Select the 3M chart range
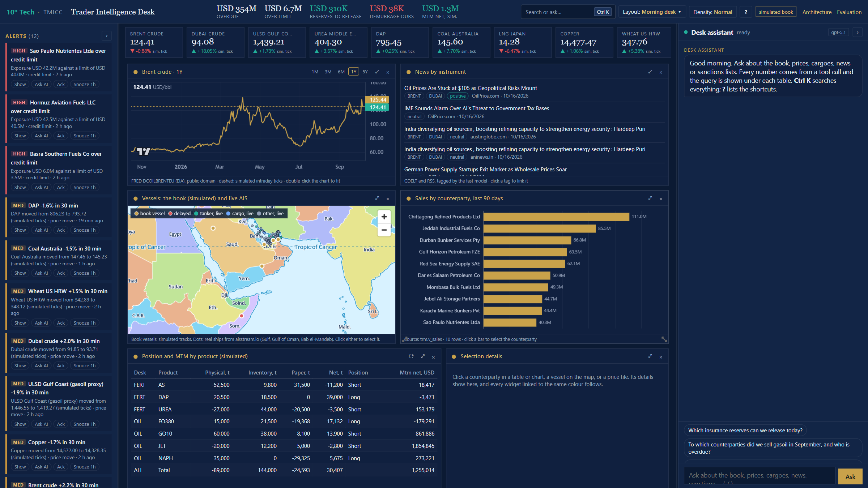Screen dimensions: 868x488 [x=328, y=72]
